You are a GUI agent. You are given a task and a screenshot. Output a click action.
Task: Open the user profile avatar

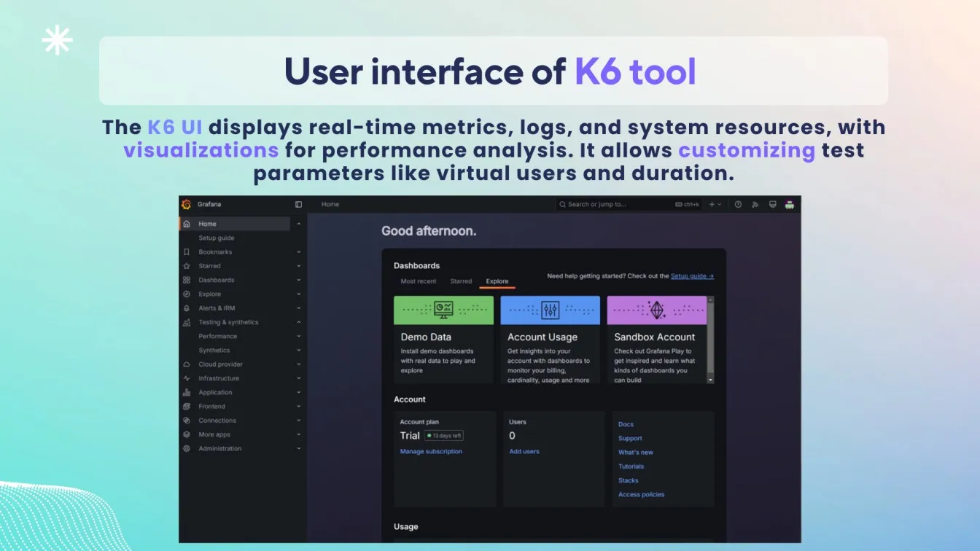tap(789, 205)
